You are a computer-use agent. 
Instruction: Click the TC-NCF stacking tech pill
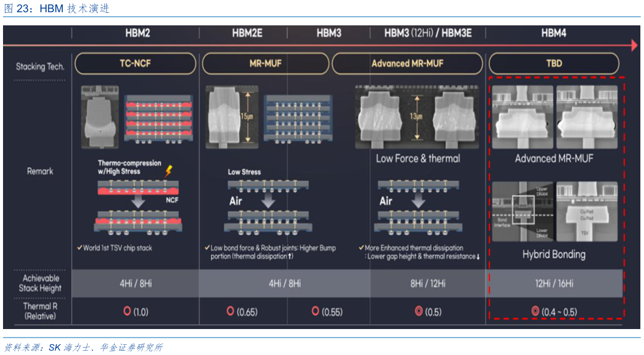point(135,63)
